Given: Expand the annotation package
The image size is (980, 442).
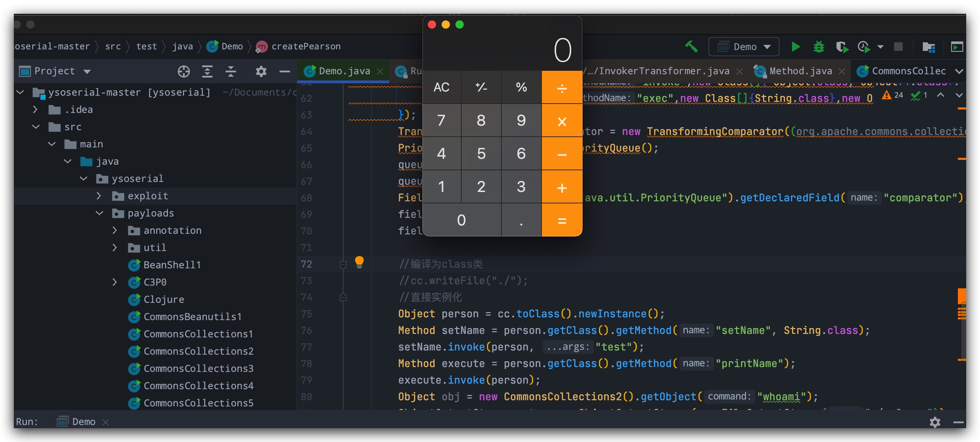Looking at the screenshot, I should [x=115, y=230].
